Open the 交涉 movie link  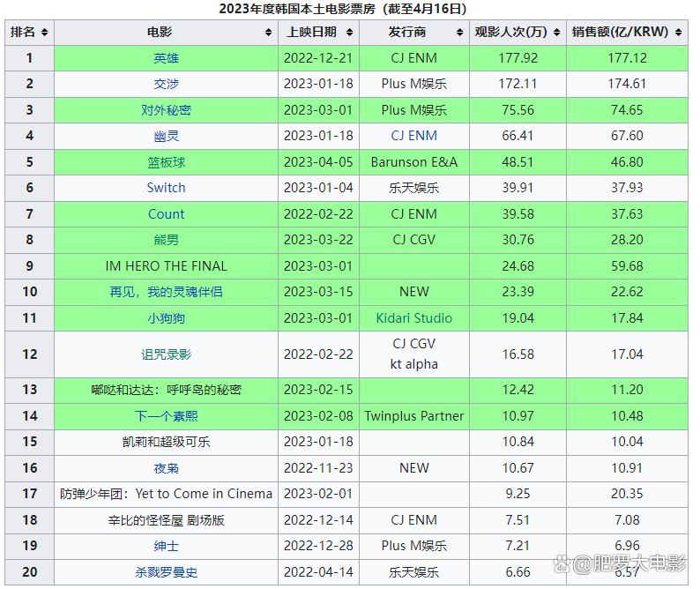coord(166,84)
